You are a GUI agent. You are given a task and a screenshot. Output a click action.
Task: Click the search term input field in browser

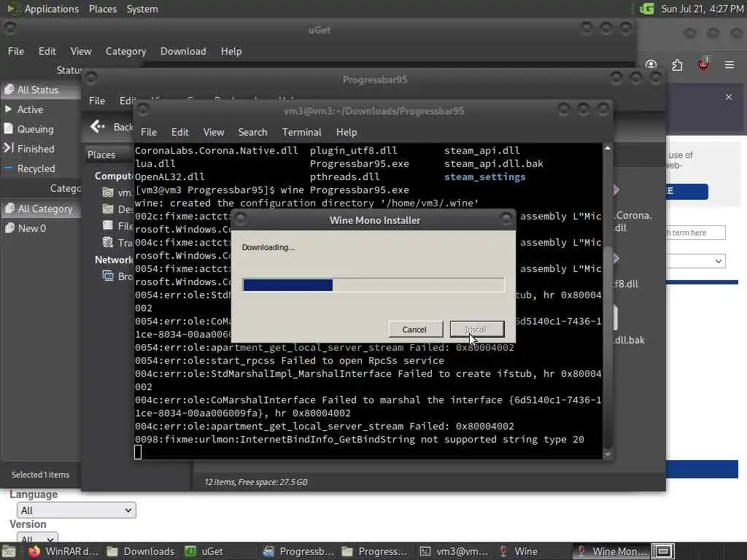[x=695, y=233]
